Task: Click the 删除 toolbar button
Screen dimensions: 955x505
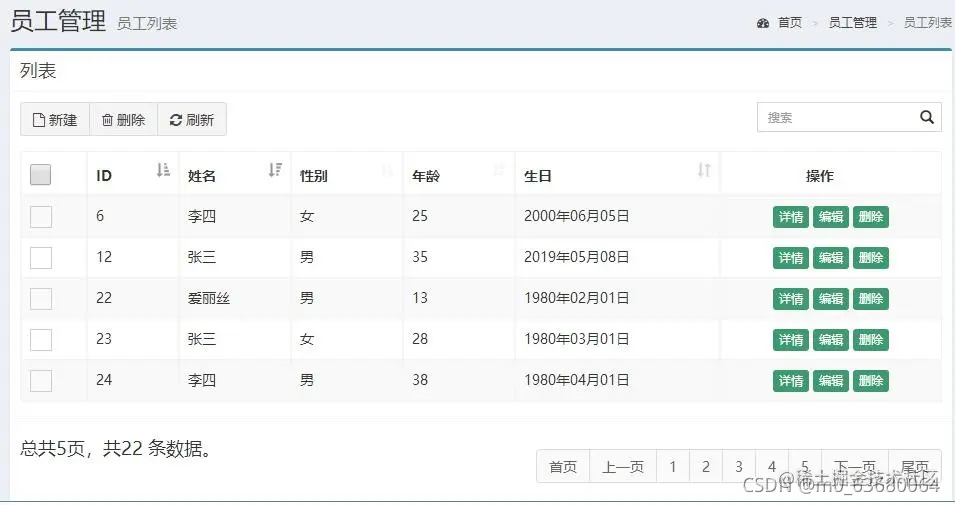Action: [x=124, y=119]
